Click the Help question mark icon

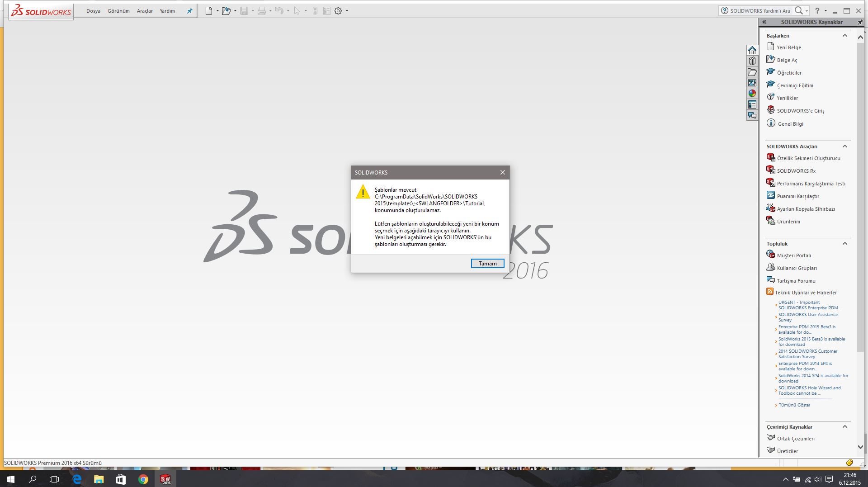click(817, 11)
